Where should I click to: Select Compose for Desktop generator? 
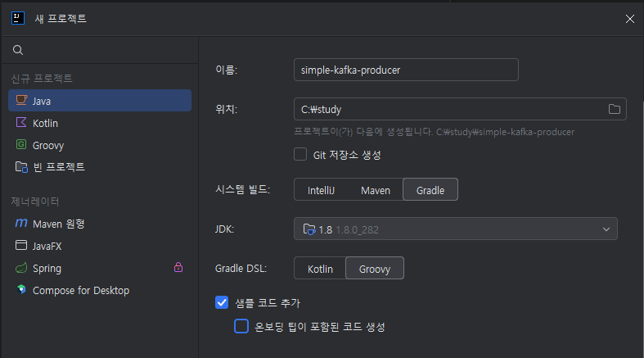[x=80, y=290]
